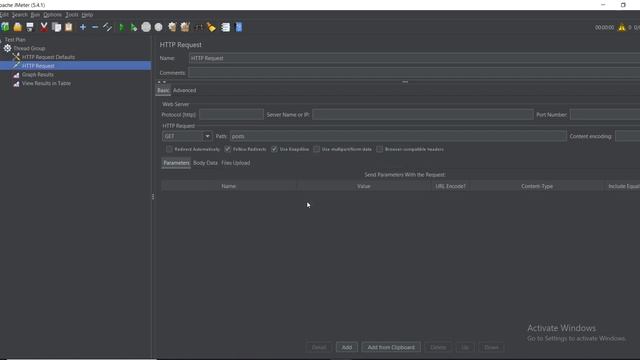
Task: Click the Down button
Action: click(491, 347)
